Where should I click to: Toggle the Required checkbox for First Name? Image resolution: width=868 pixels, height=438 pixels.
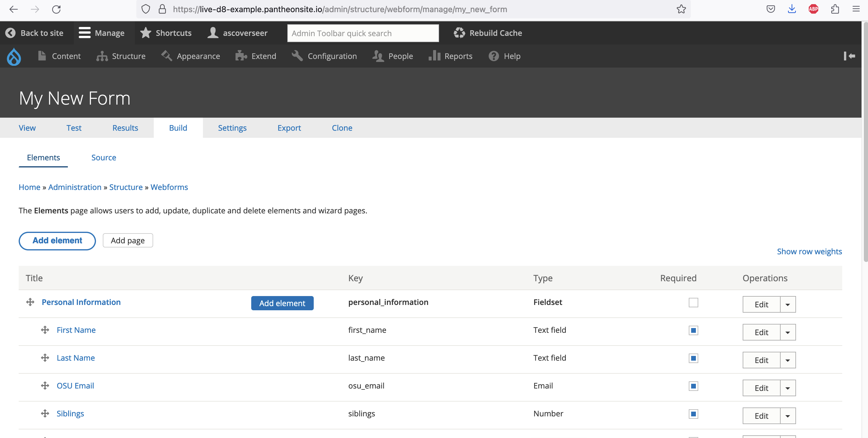693,330
